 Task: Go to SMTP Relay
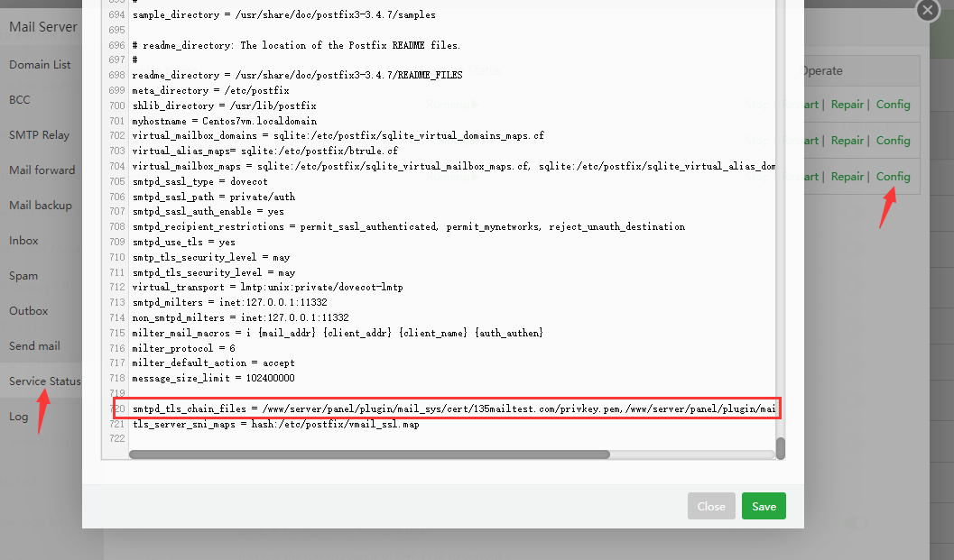pos(39,135)
